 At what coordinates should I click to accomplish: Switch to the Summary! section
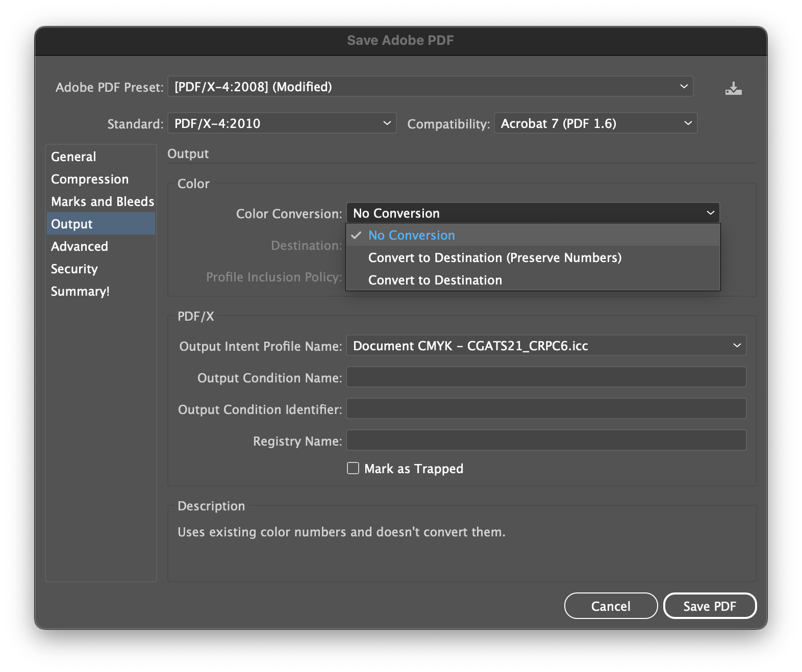click(101, 291)
